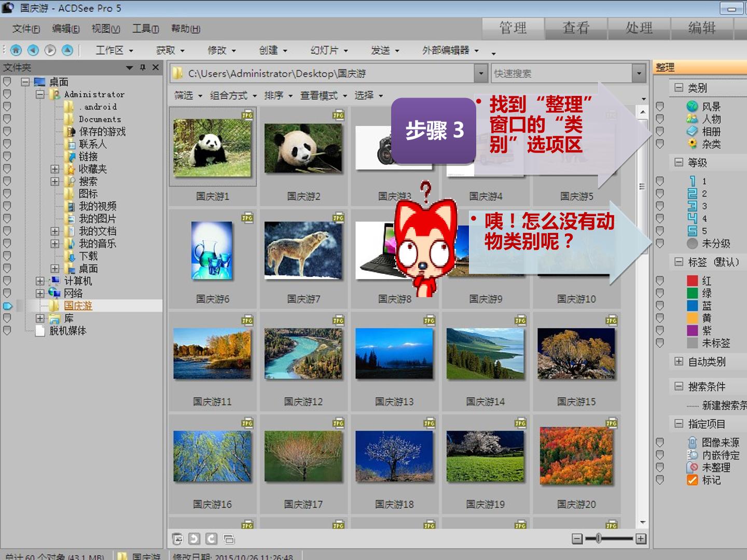Open the 文件(F) menu
The width and height of the screenshot is (747, 560).
tap(26, 29)
